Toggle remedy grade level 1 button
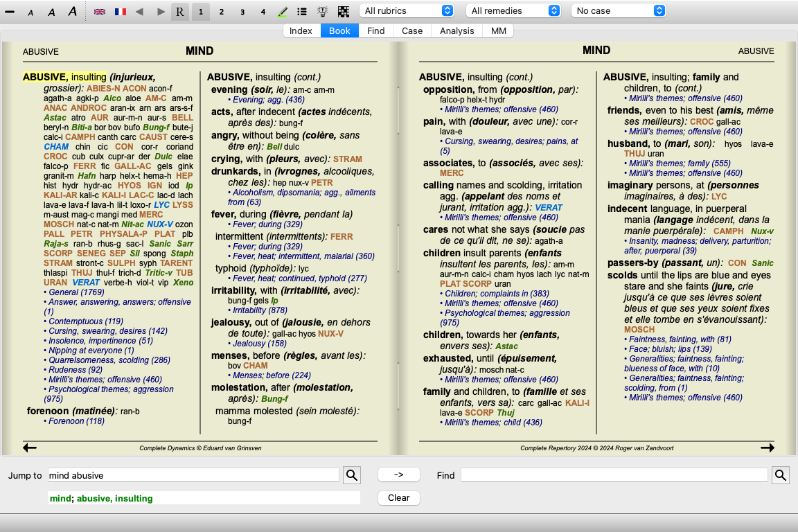 click(x=201, y=12)
